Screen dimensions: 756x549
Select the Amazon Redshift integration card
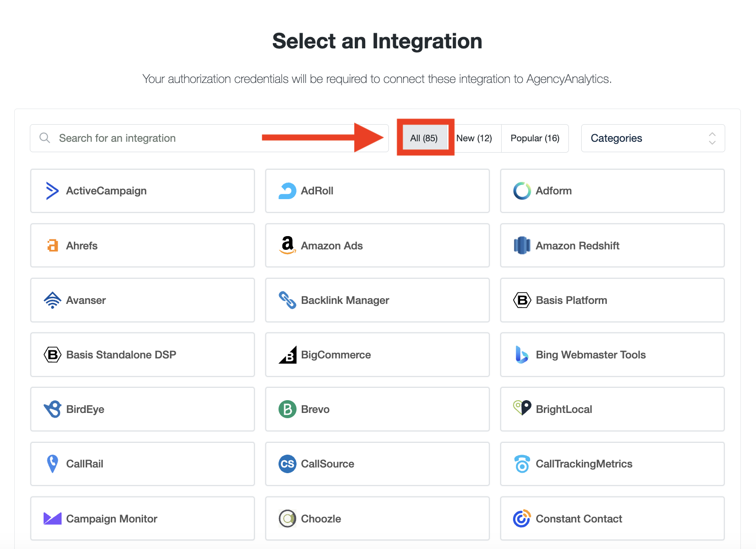(612, 246)
